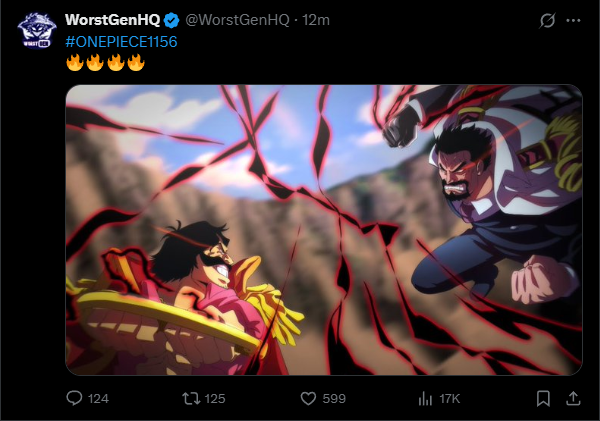Toggle the bookmark icon
Image resolution: width=600 pixels, height=421 pixels.
pos(543,398)
